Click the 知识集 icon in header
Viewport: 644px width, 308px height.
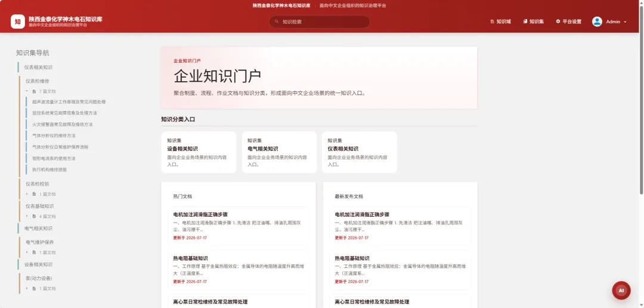pyautogui.click(x=525, y=21)
